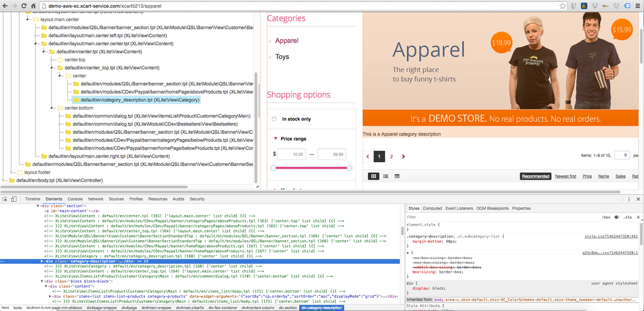Reload the page with the refresh icon
The width and height of the screenshot is (644, 311).
(25, 6)
